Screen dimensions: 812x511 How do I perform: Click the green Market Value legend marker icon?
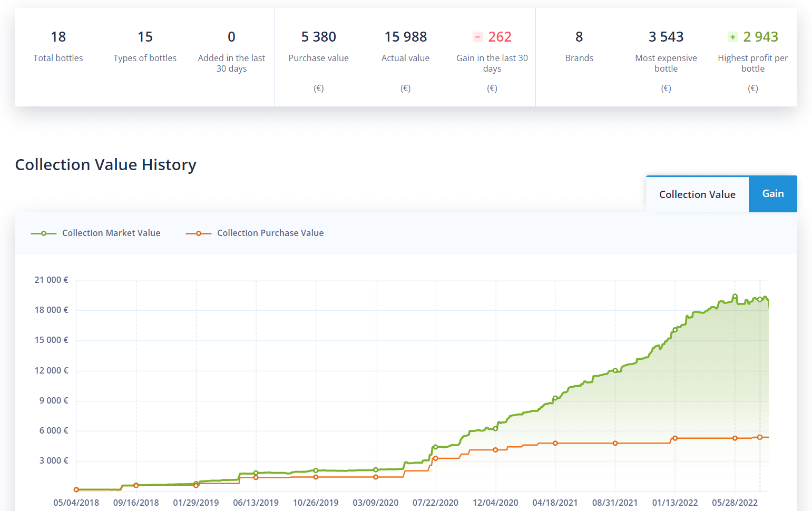point(44,233)
